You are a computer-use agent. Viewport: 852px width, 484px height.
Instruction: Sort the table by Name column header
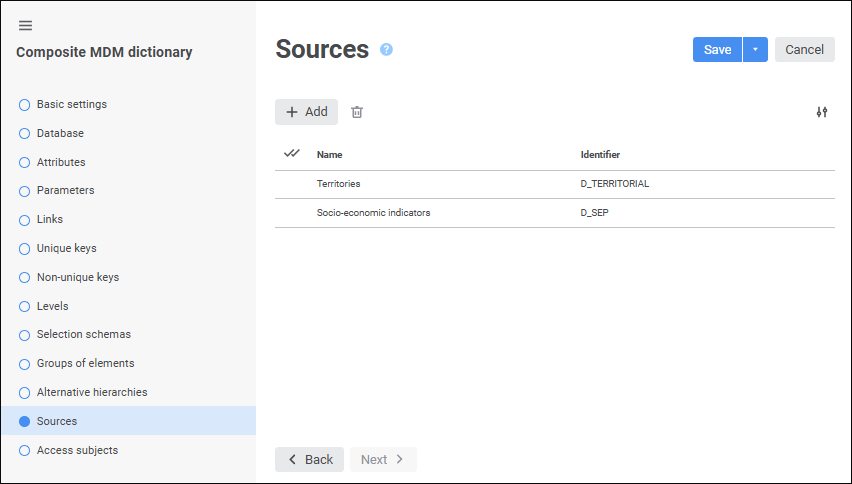[x=330, y=155]
